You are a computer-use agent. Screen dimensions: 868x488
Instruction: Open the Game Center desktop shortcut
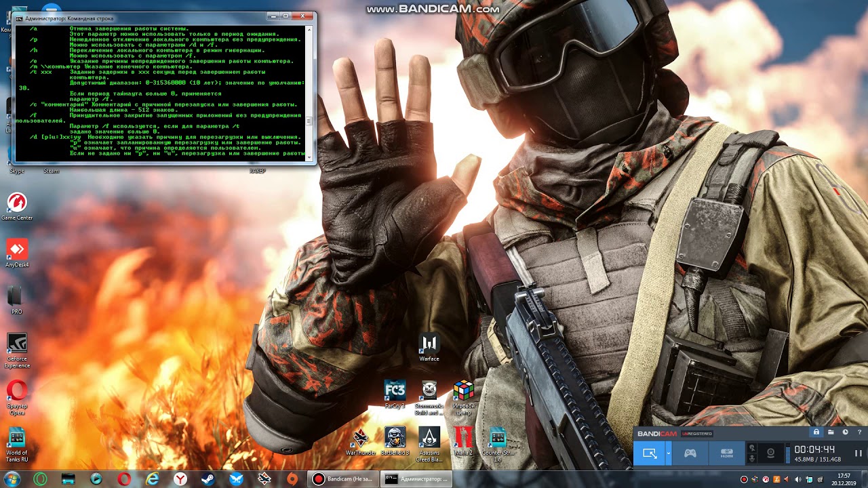[17, 205]
